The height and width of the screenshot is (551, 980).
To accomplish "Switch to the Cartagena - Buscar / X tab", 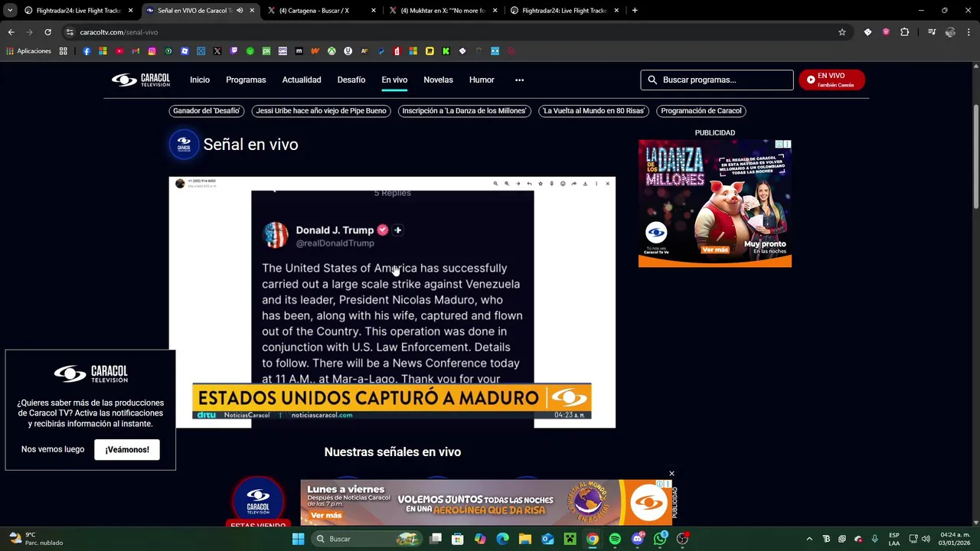I will pos(322,11).
